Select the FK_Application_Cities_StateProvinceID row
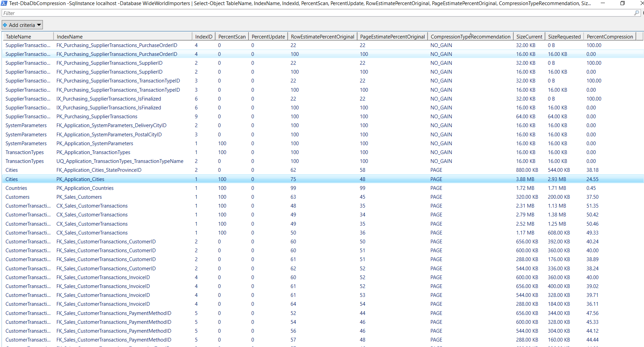Screen dimensions: 644x347 (x=136, y=170)
